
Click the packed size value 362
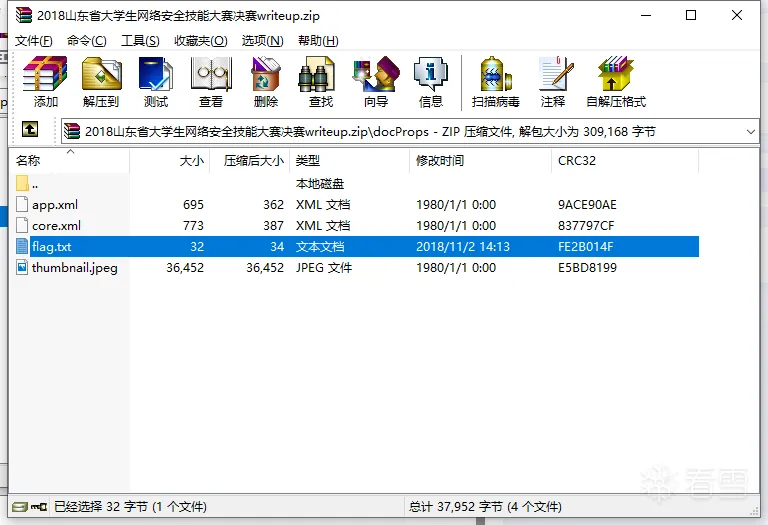tap(273, 205)
